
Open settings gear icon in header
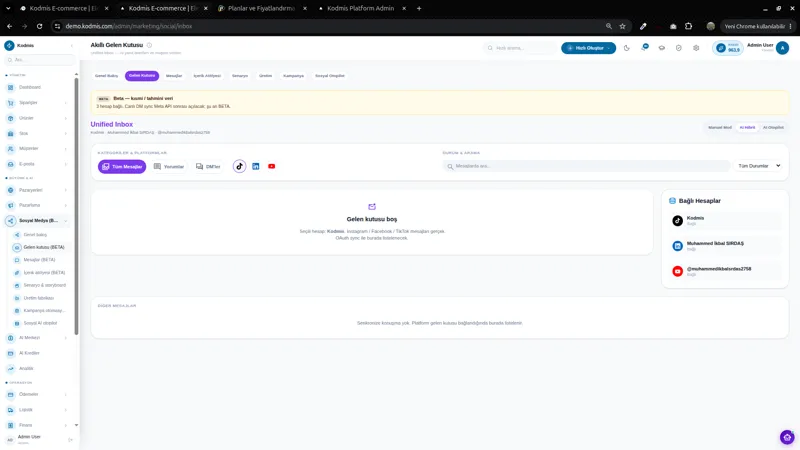696,48
